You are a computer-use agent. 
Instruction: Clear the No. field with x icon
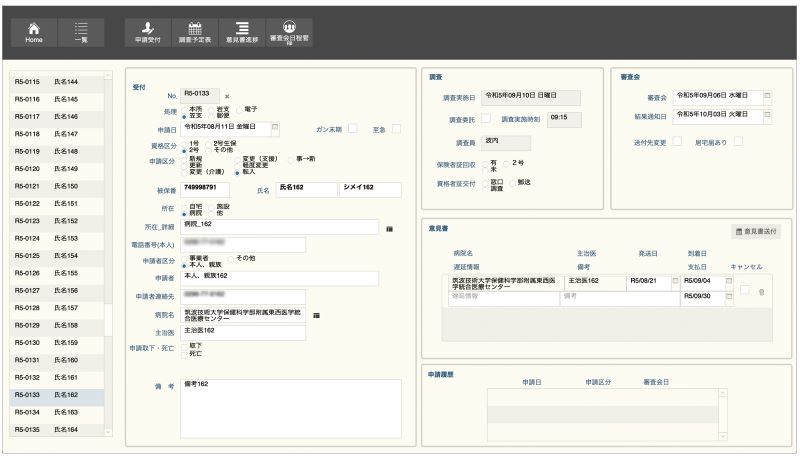(x=227, y=96)
